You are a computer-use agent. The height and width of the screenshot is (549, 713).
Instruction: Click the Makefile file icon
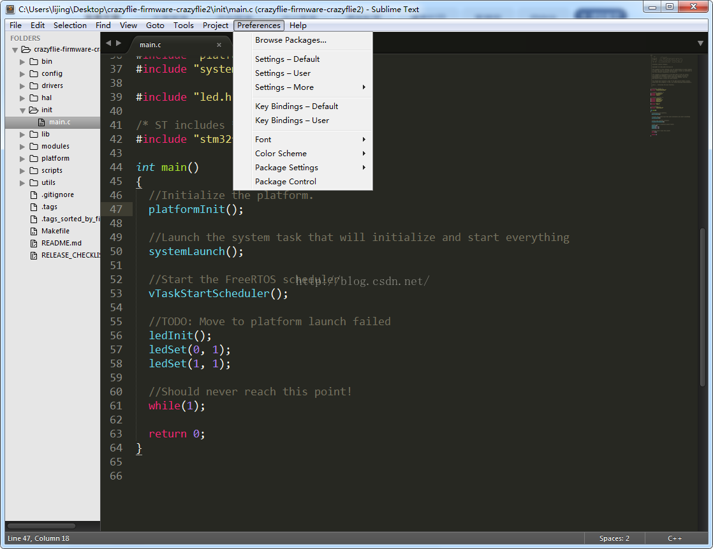tap(34, 231)
